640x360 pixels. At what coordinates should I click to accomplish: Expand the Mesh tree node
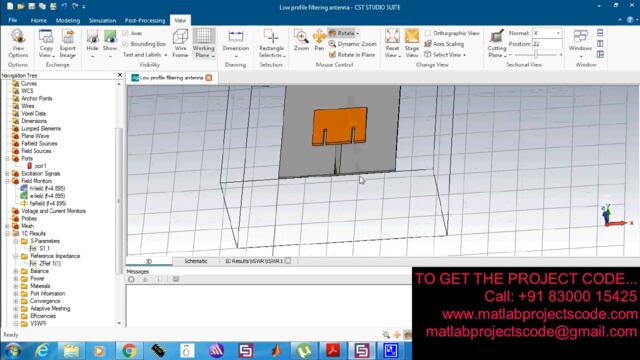pyautogui.click(x=7, y=226)
